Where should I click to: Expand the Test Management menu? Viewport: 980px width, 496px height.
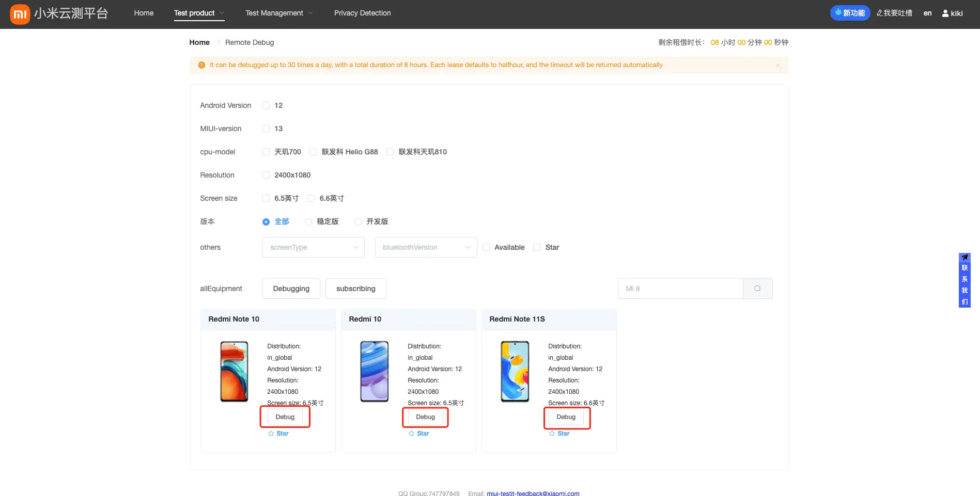278,13
